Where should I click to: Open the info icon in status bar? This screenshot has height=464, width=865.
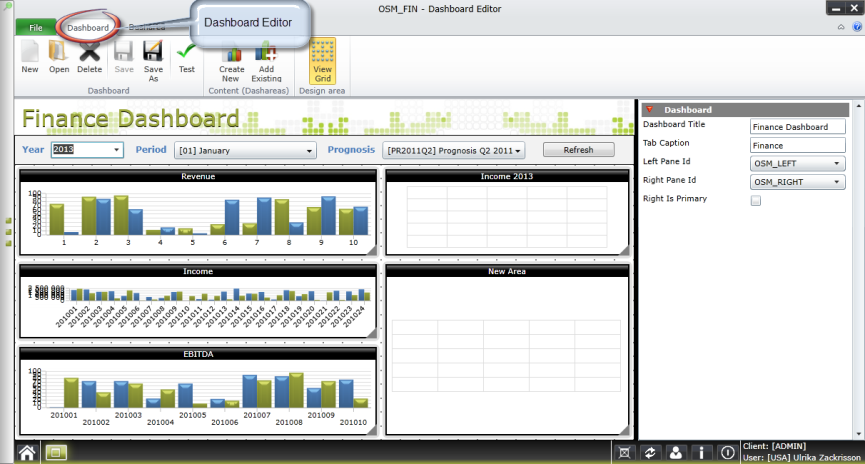701,453
